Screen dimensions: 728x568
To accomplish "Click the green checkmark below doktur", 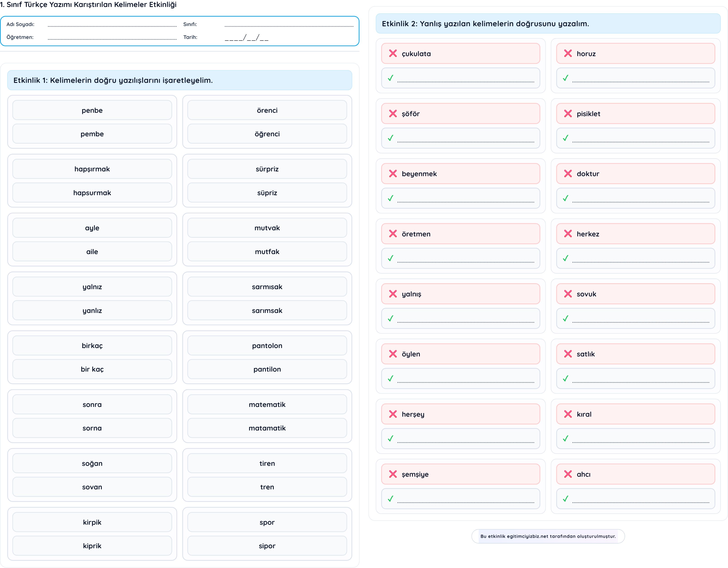I will click(566, 198).
